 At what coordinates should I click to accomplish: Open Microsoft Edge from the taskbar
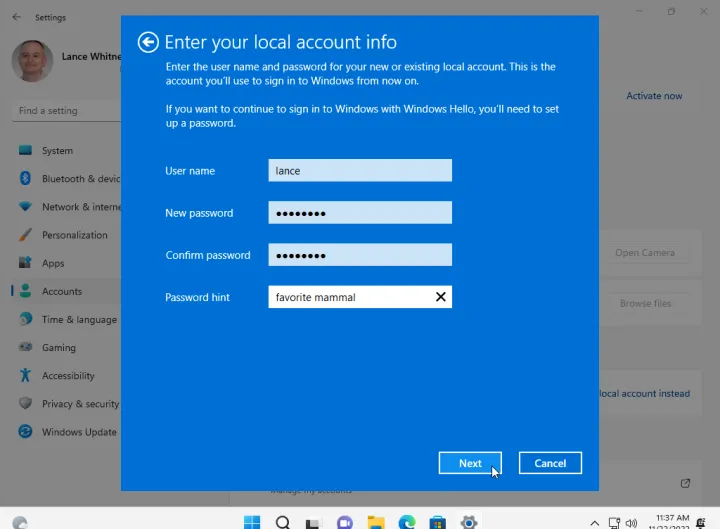(x=407, y=521)
